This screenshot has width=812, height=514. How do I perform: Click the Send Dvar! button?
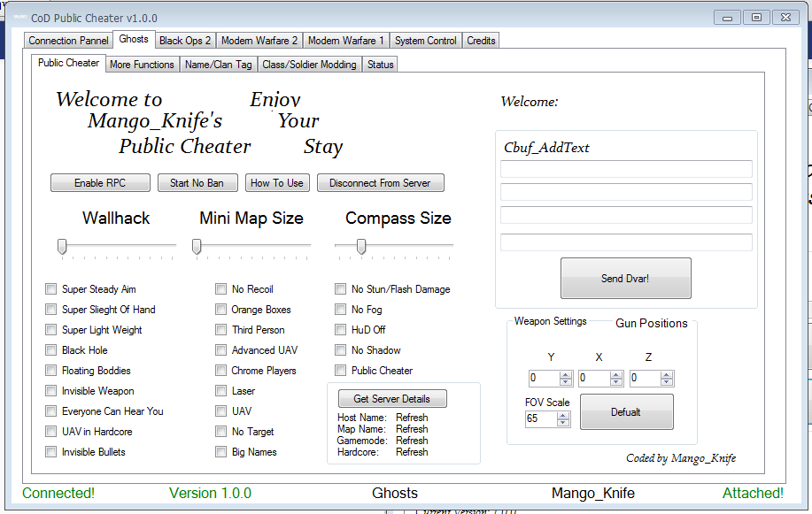[625, 278]
